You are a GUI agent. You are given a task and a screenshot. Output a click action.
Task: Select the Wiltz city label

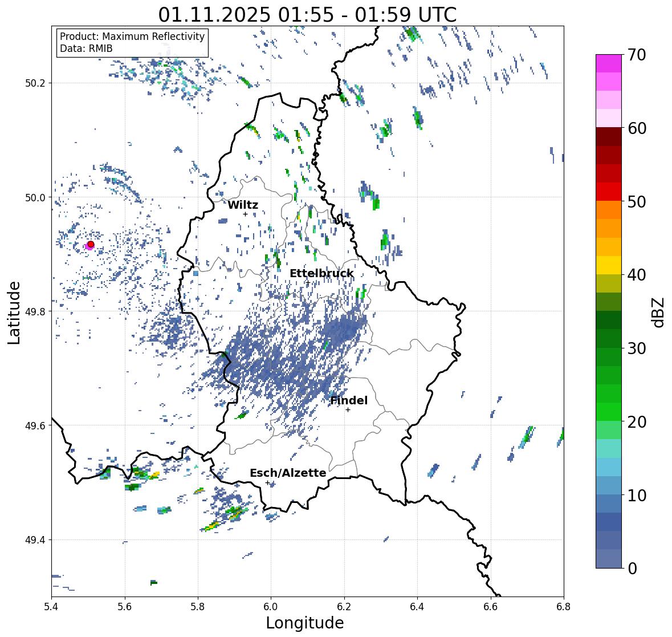tap(243, 205)
